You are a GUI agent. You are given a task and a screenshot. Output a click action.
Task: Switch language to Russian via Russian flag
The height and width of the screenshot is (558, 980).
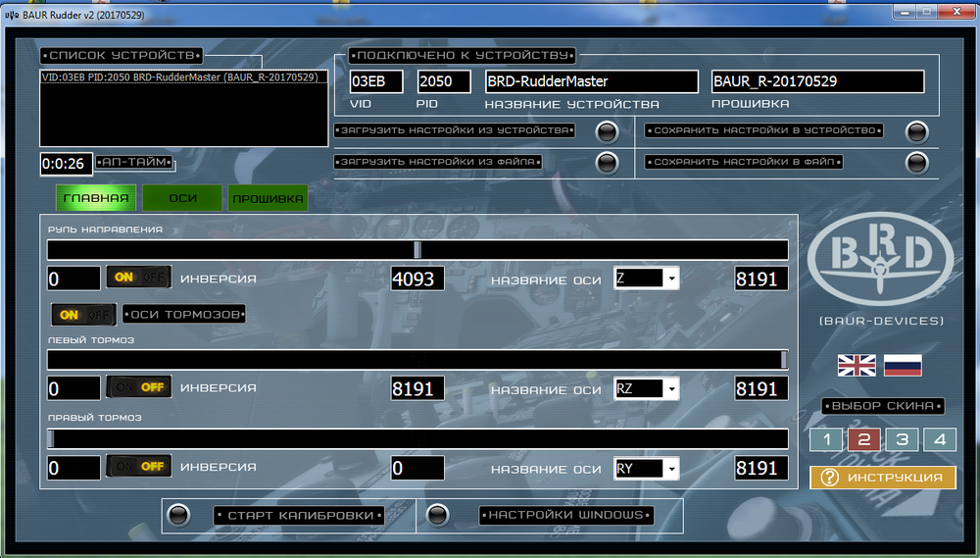(903, 366)
